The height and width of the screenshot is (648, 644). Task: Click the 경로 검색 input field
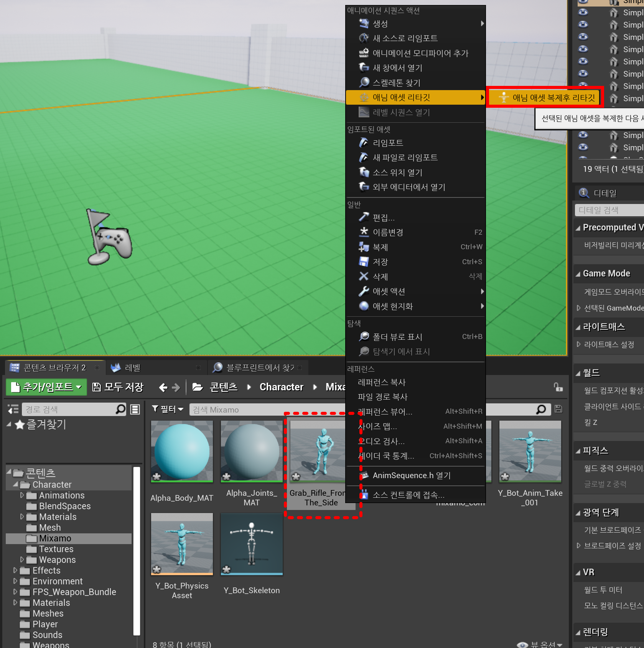point(69,410)
